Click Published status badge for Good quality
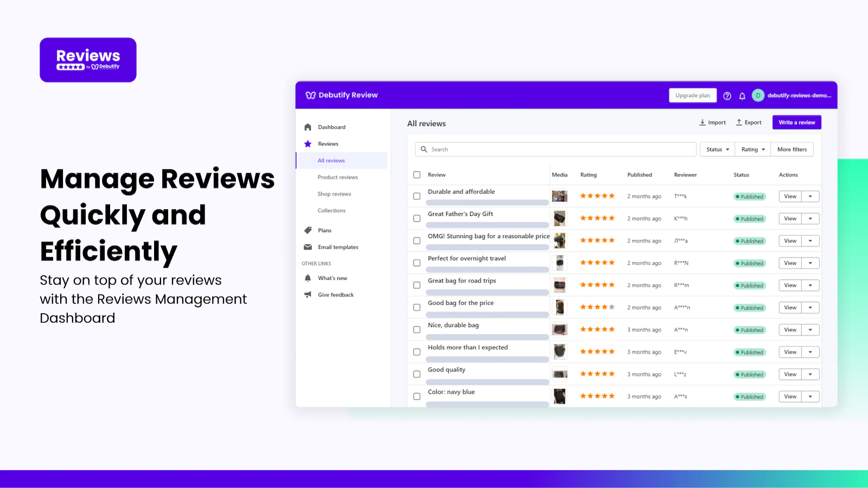 (x=750, y=375)
